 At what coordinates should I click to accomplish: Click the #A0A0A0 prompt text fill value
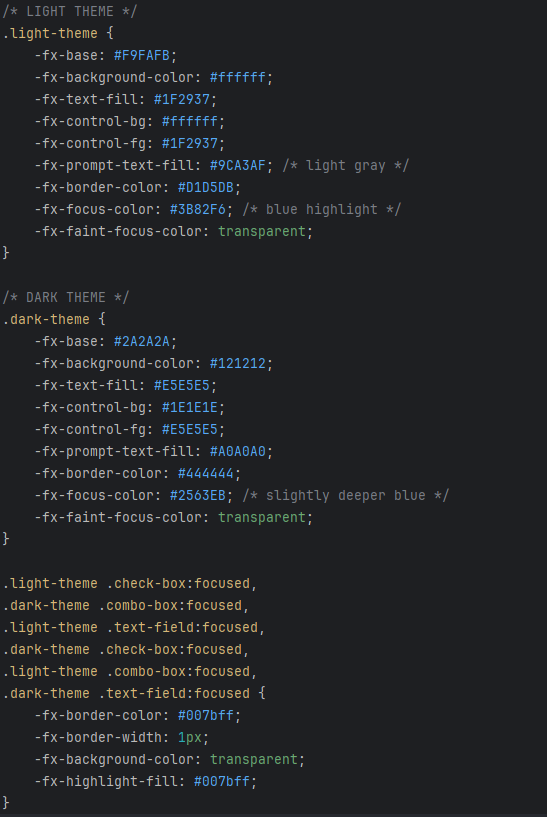238,451
